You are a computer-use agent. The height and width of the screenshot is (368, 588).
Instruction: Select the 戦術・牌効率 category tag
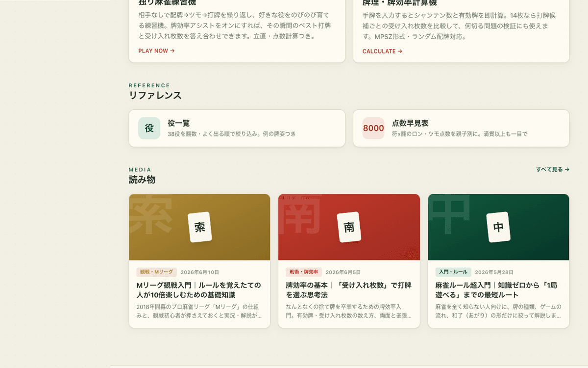click(304, 272)
